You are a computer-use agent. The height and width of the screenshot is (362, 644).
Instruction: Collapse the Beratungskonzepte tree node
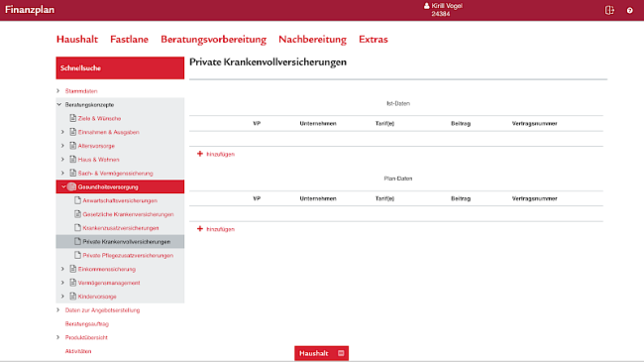(x=59, y=104)
